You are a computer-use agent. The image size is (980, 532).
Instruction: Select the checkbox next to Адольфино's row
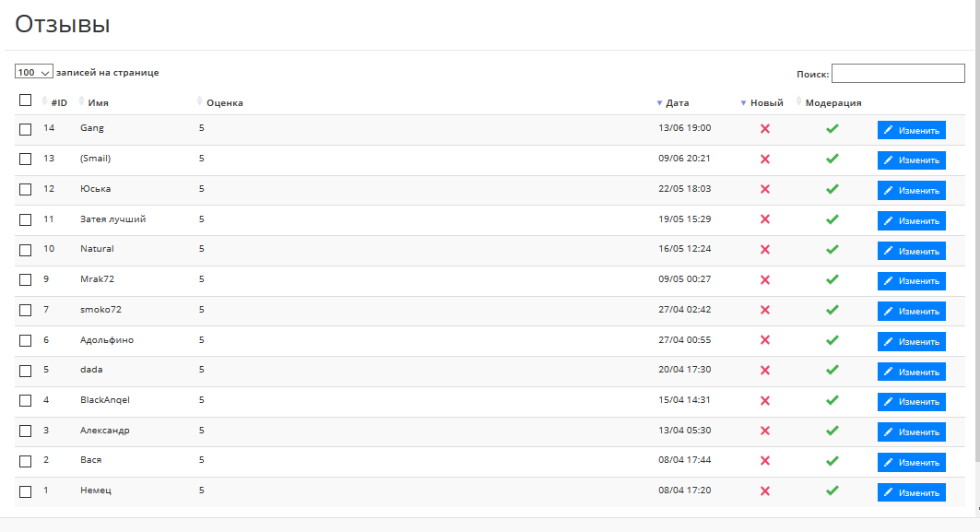(26, 341)
